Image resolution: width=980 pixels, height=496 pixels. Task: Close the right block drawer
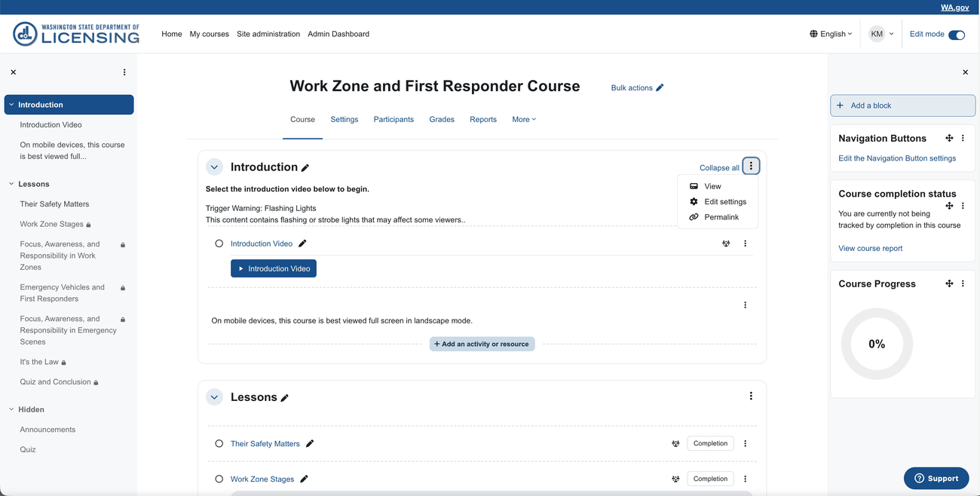(x=966, y=72)
